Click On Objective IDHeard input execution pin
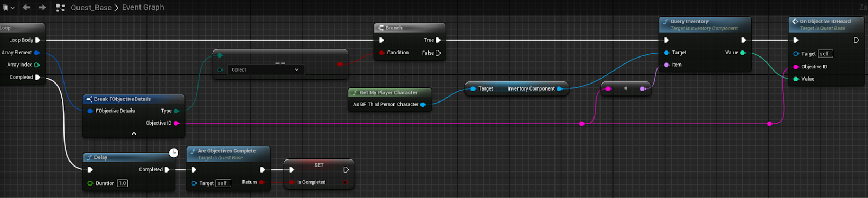This screenshot has height=198, width=868. (x=796, y=40)
